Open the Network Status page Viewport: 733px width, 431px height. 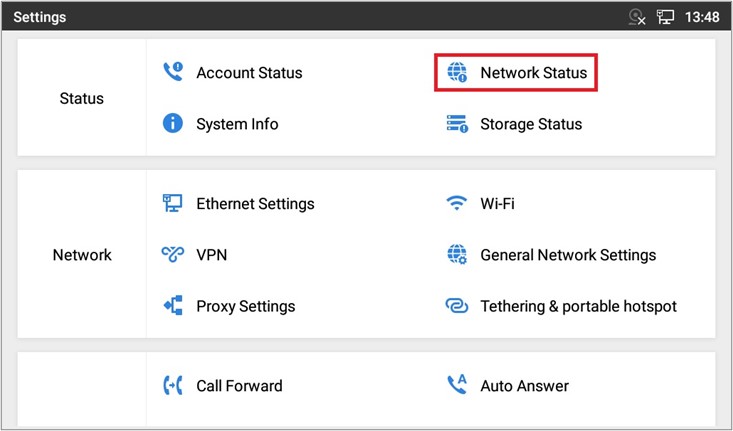pyautogui.click(x=533, y=73)
